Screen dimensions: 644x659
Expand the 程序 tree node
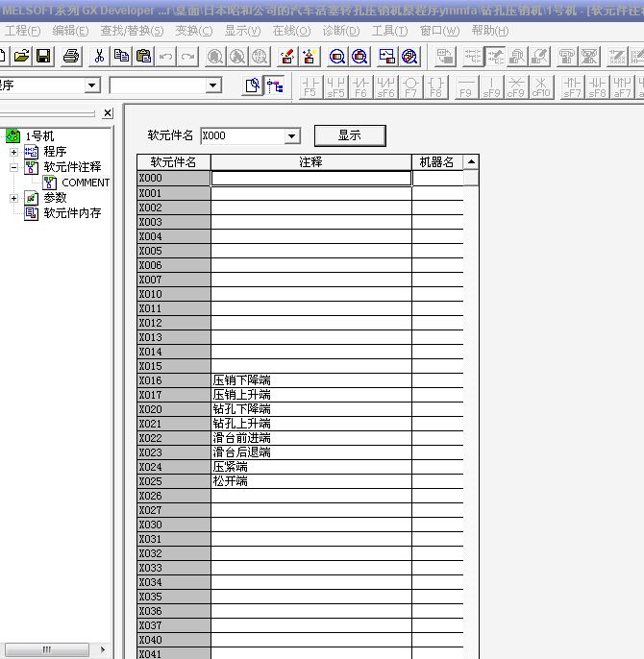(x=13, y=152)
